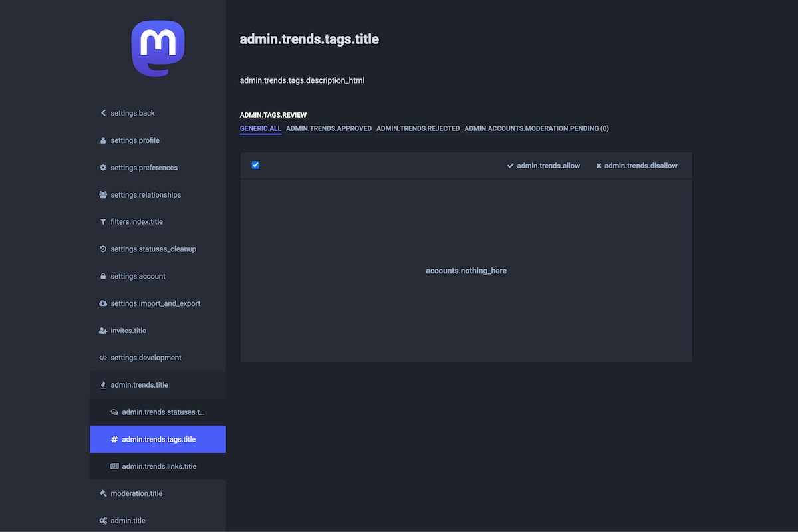
Task: Click the people icon beside settings.relationships
Action: point(103,195)
